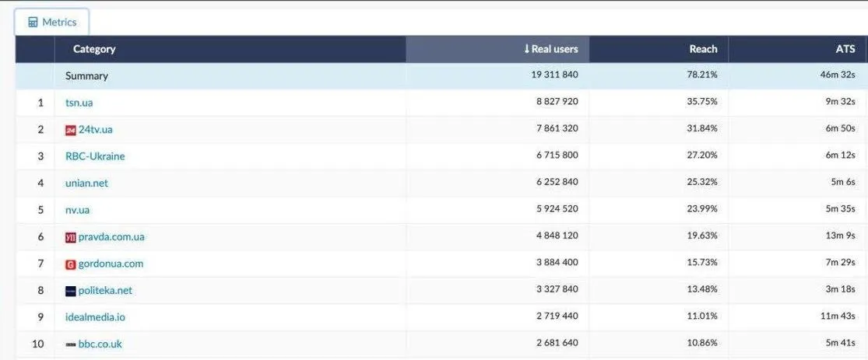
Task: Open the tsn.ua link
Action: click(x=79, y=103)
